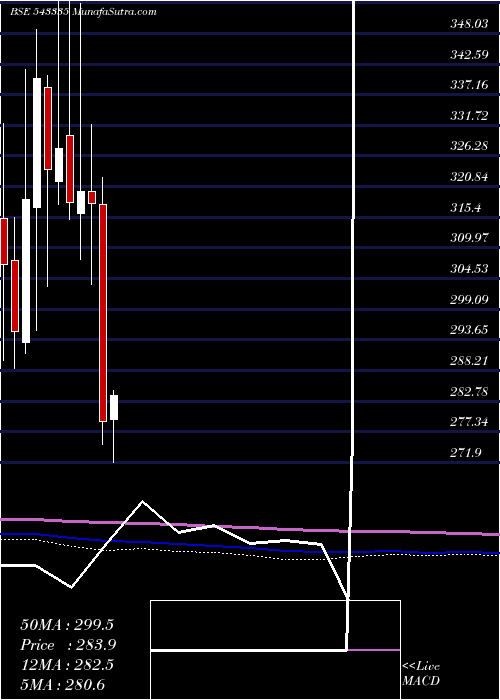Select the tall red candle falling to 279
This screenshot has width=500, height=700.
click(103, 312)
